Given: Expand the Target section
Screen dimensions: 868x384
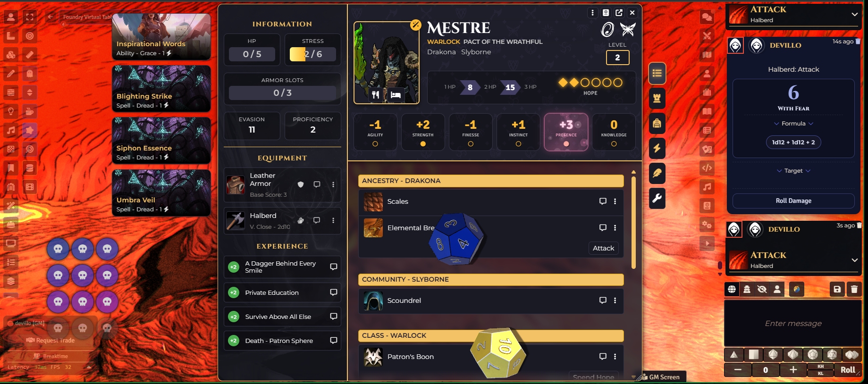Looking at the screenshot, I should [793, 171].
